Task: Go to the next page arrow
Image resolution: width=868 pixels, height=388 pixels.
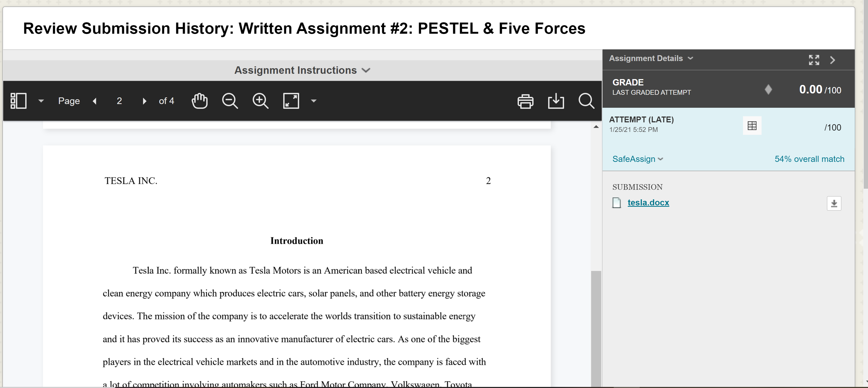Action: (144, 101)
